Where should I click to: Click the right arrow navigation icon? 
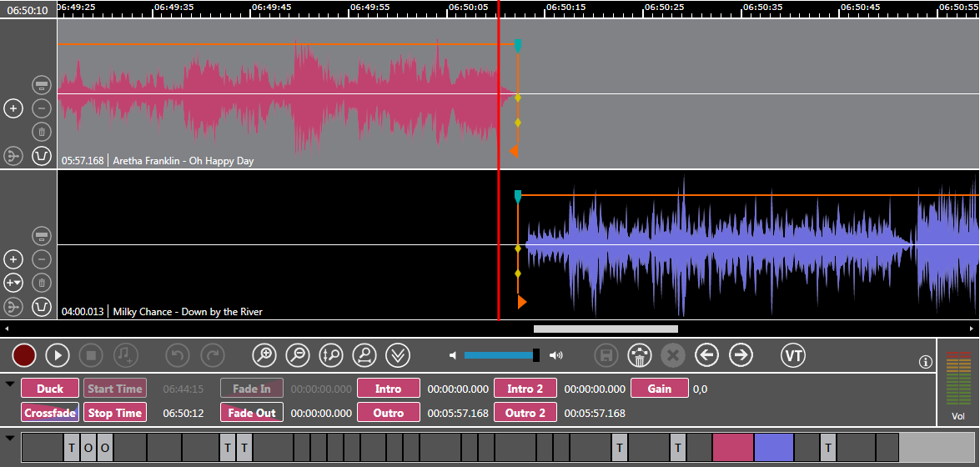tap(741, 355)
